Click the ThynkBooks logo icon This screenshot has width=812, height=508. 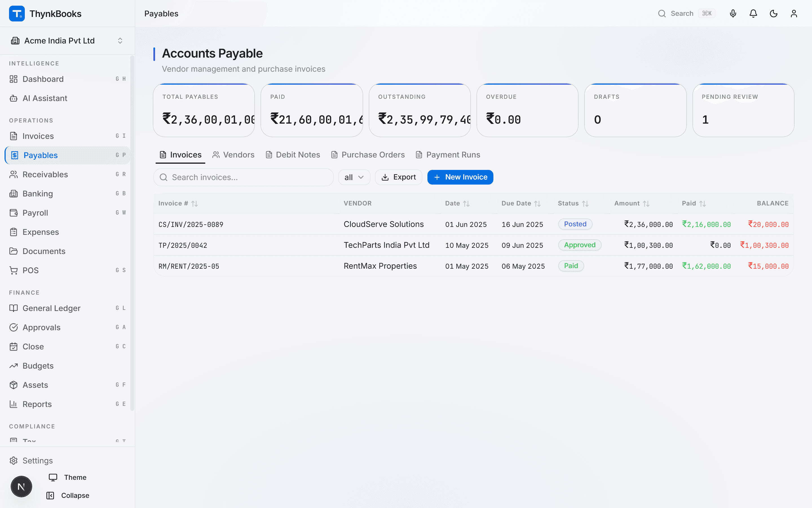[17, 14]
